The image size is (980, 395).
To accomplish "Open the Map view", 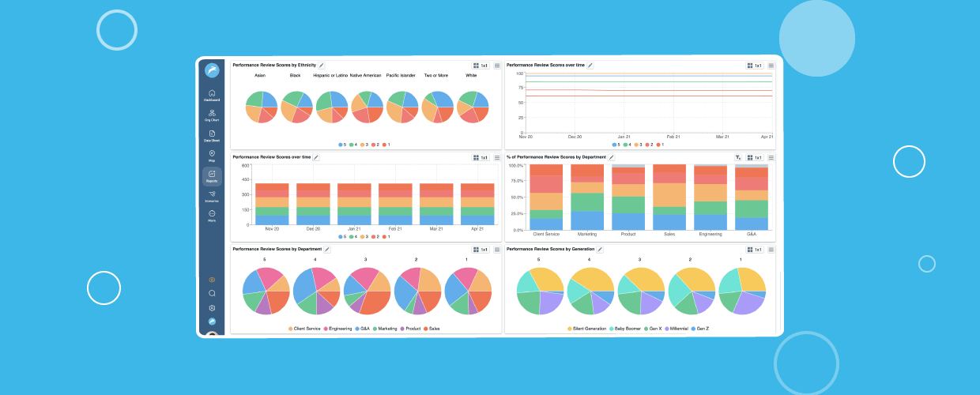I will [x=212, y=155].
